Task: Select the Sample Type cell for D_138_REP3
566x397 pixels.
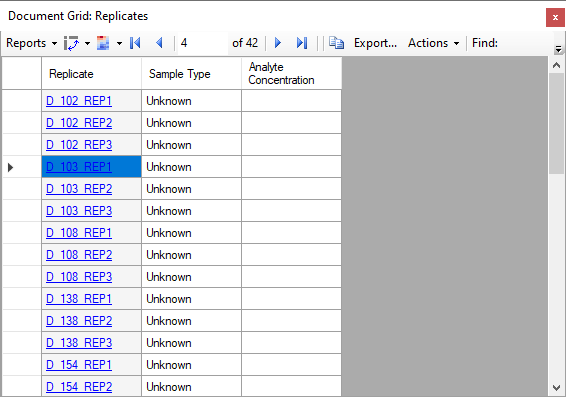Action: click(x=191, y=343)
